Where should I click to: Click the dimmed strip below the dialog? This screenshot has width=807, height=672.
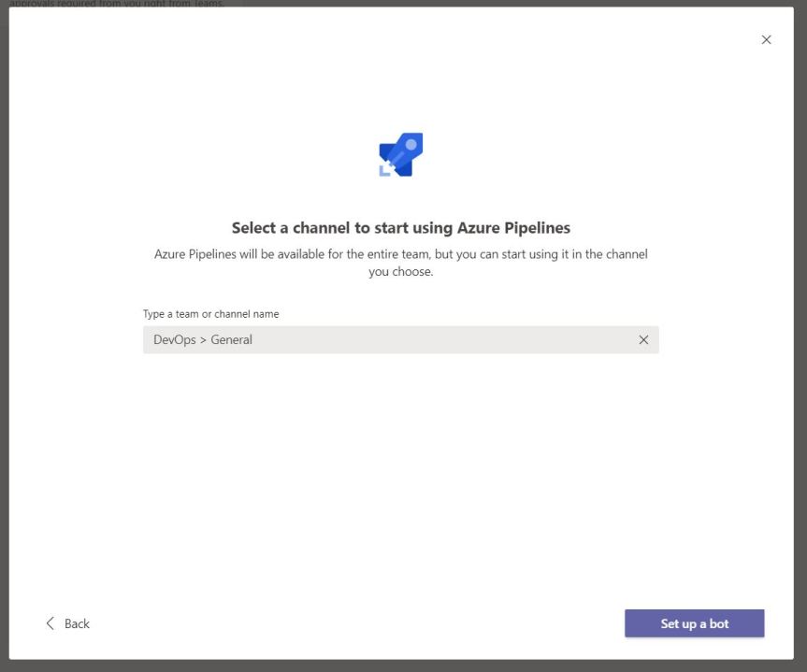pos(402,666)
